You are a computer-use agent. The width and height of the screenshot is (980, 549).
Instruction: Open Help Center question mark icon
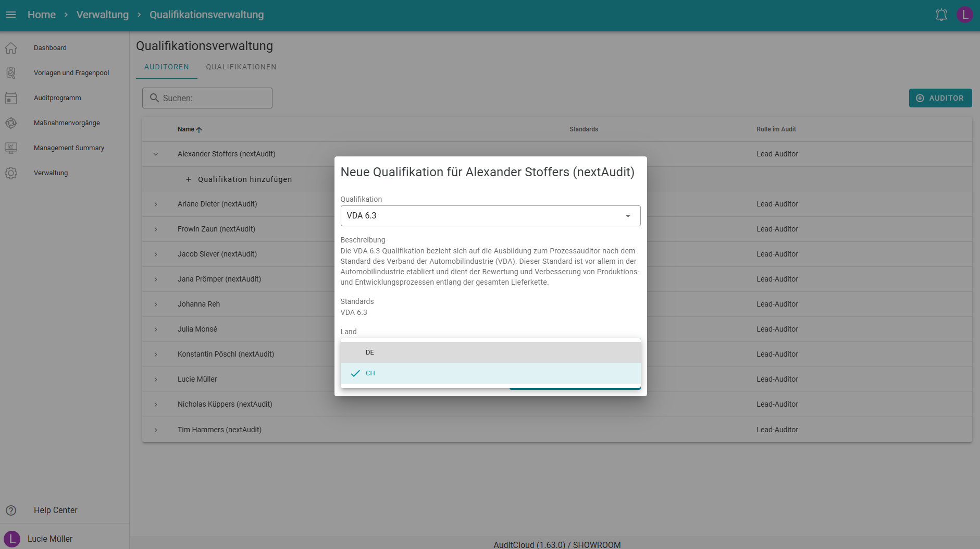click(11, 510)
